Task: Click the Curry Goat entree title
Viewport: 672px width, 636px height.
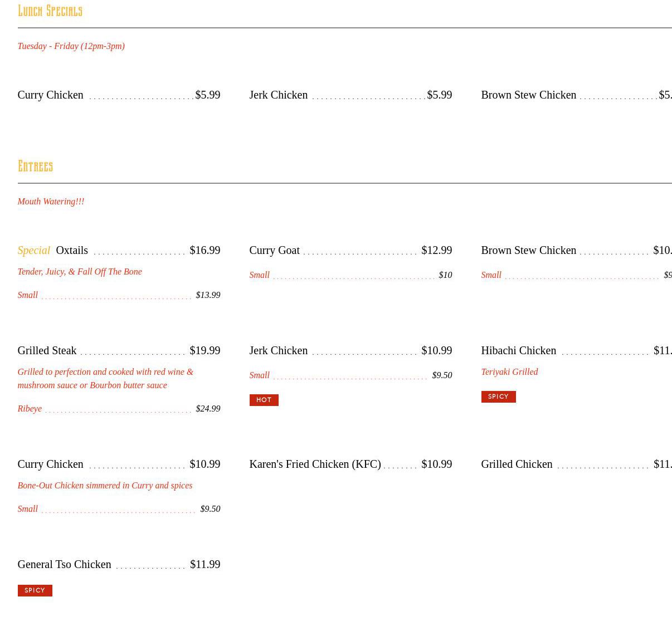Action: [274, 250]
